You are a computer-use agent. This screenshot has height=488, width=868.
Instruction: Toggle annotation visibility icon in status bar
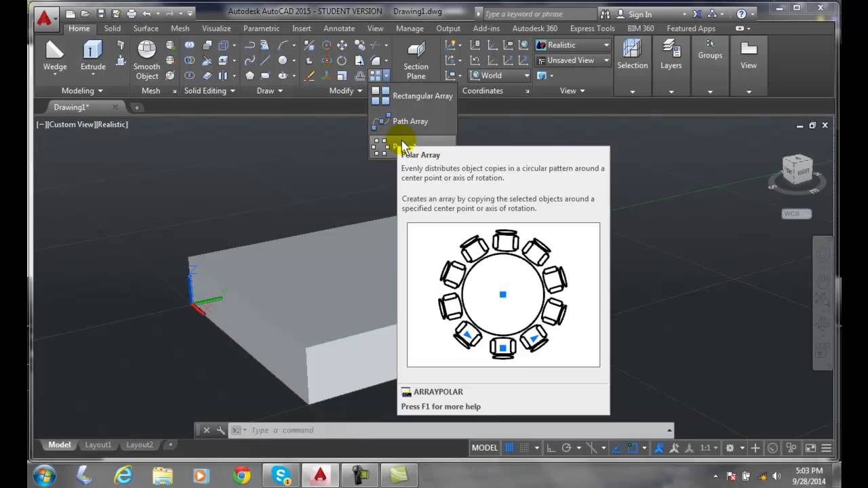point(659,448)
